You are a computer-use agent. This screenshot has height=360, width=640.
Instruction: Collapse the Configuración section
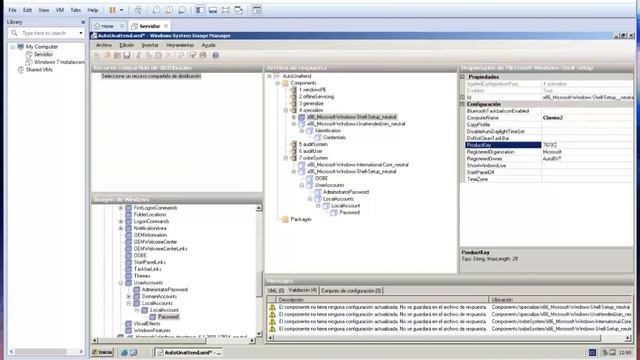click(462, 104)
